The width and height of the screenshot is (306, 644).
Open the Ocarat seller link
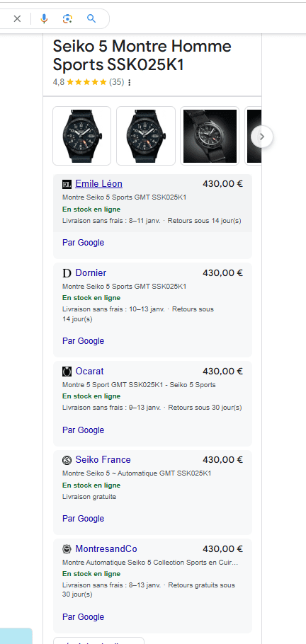[x=89, y=371]
